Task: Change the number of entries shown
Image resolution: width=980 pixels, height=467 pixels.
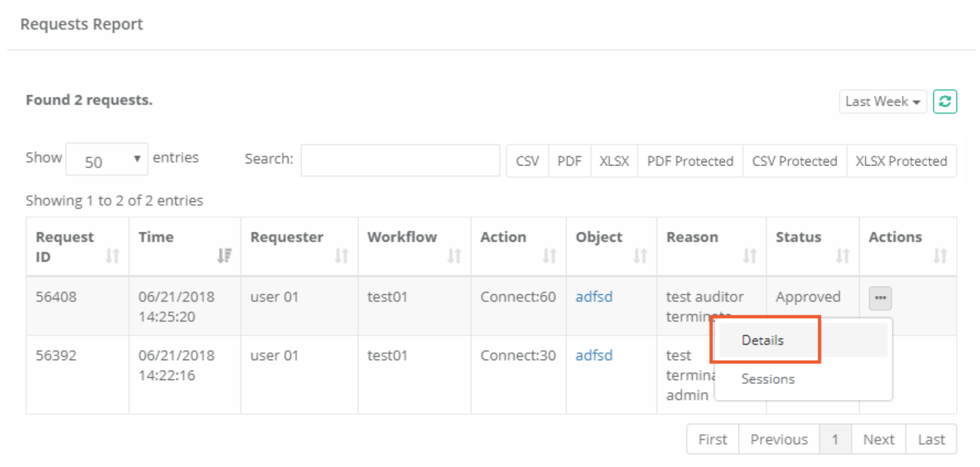Action: [x=106, y=159]
